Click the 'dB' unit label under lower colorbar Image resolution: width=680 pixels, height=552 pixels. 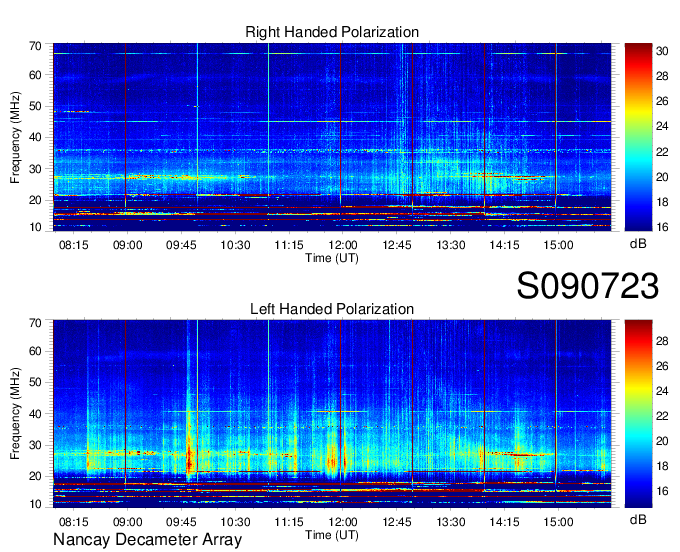click(x=638, y=519)
